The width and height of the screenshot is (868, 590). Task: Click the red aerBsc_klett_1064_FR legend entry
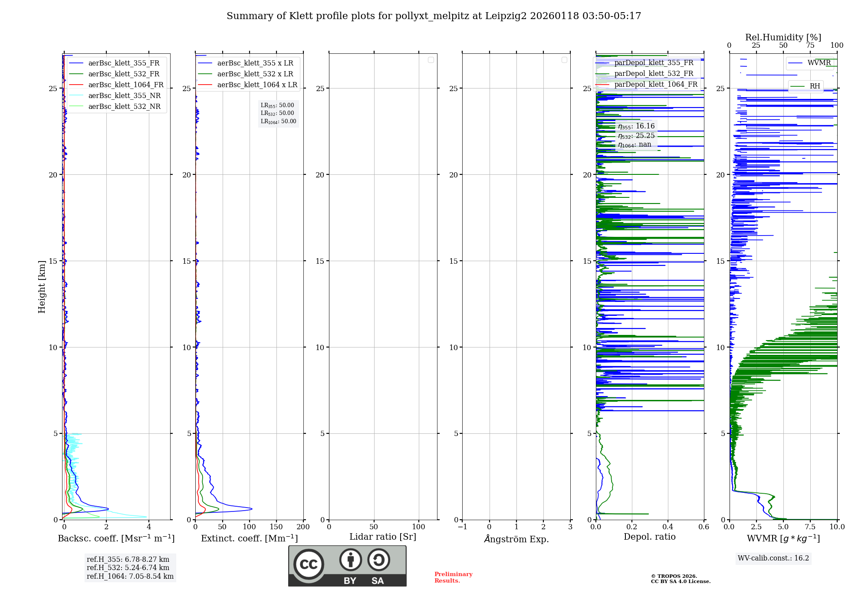click(x=125, y=85)
